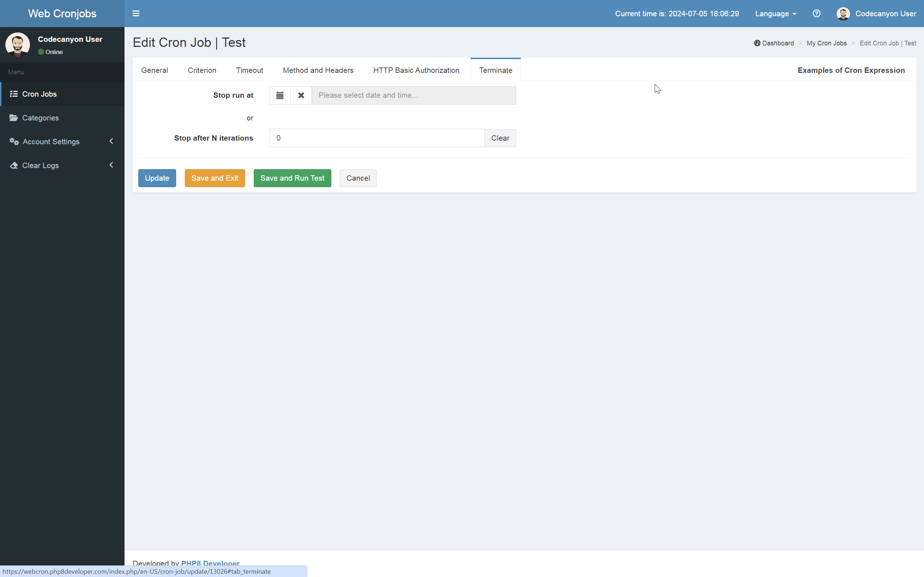Clear the Stop after N iterations value
This screenshot has height=577, width=924.
(500, 138)
